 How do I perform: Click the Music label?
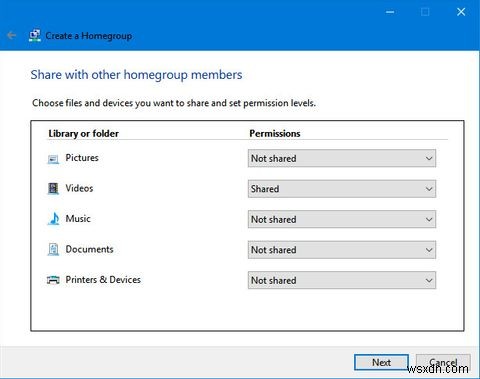[x=78, y=219]
